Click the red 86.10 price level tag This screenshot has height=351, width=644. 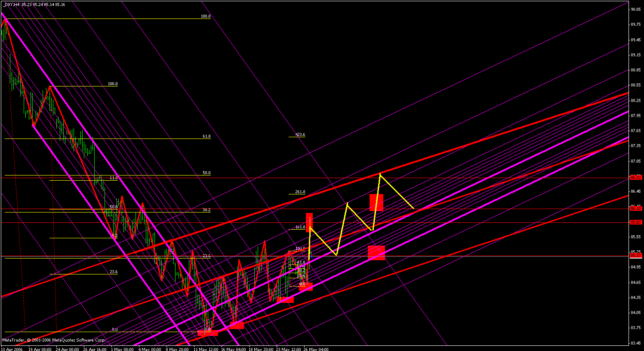(636, 208)
